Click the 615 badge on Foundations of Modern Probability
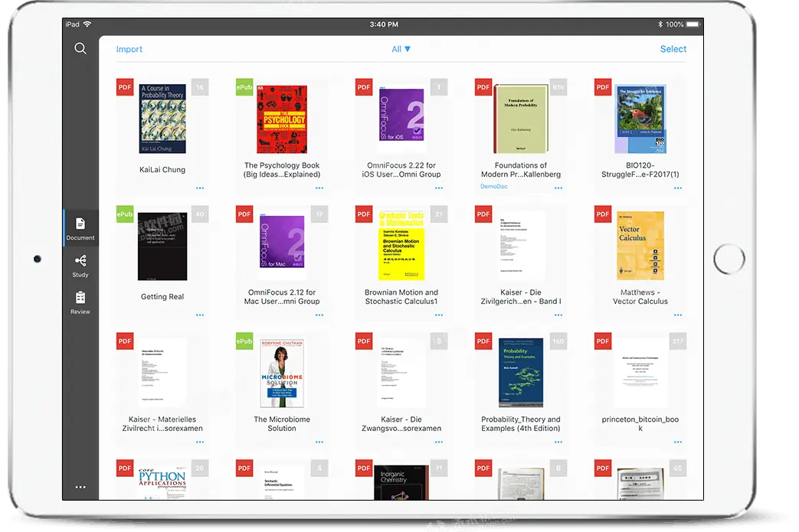The image size is (799, 532). point(558,87)
